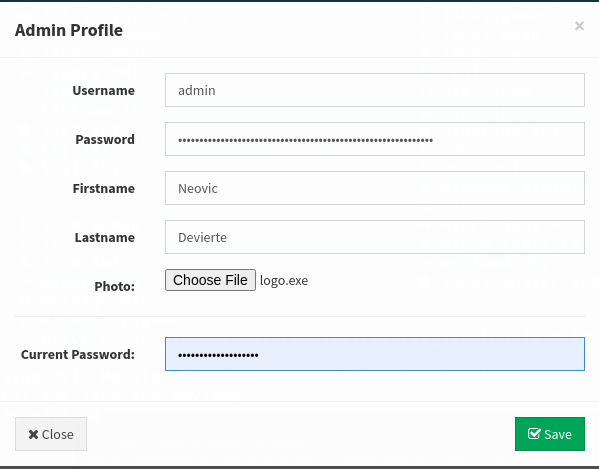
Task: Click the Password label
Action: tap(105, 139)
